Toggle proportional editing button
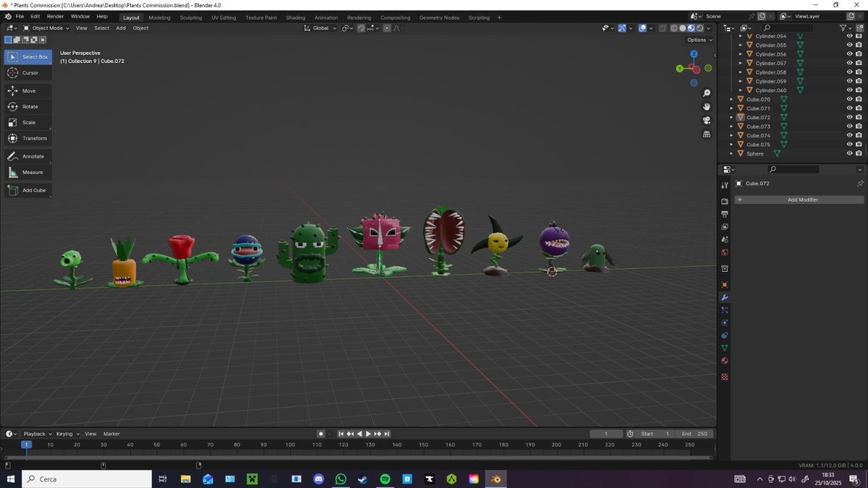 pos(387,28)
